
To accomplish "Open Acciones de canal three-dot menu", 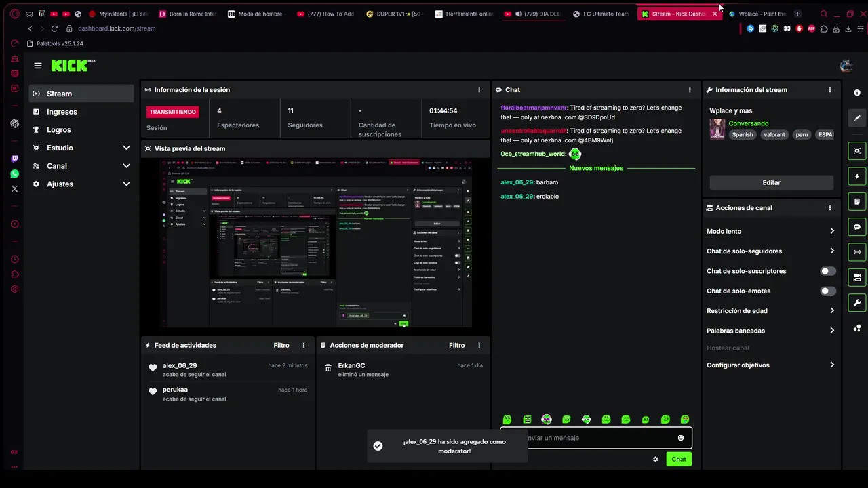I will (x=829, y=208).
